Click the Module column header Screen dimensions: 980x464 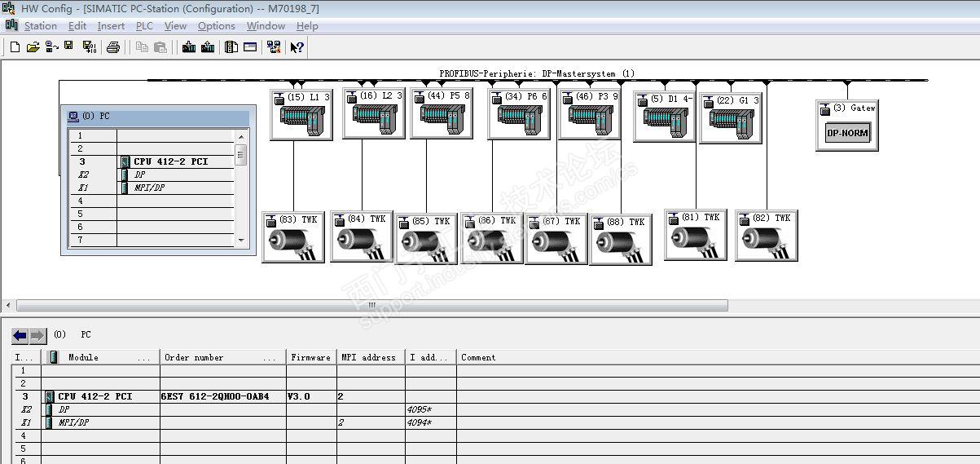[101, 357]
